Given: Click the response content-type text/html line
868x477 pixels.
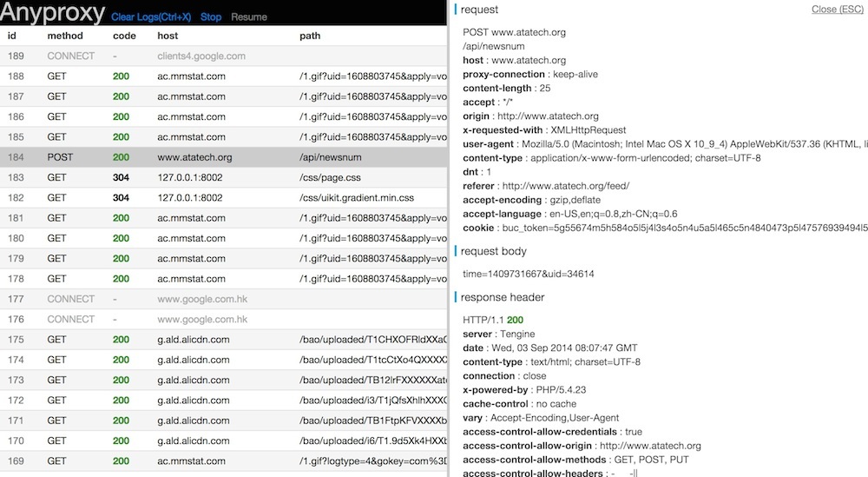Looking at the screenshot, I should click(551, 361).
